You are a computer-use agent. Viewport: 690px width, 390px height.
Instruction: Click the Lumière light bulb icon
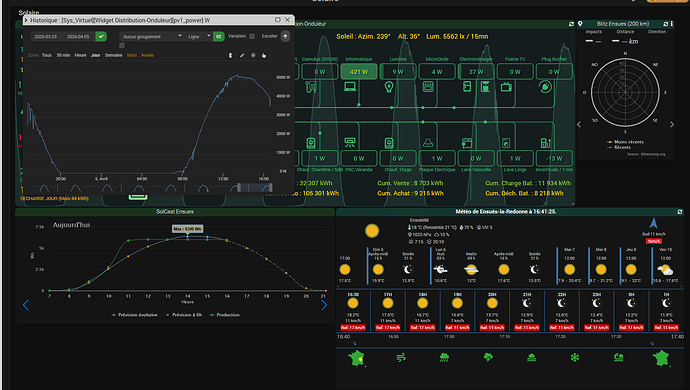[389, 87]
